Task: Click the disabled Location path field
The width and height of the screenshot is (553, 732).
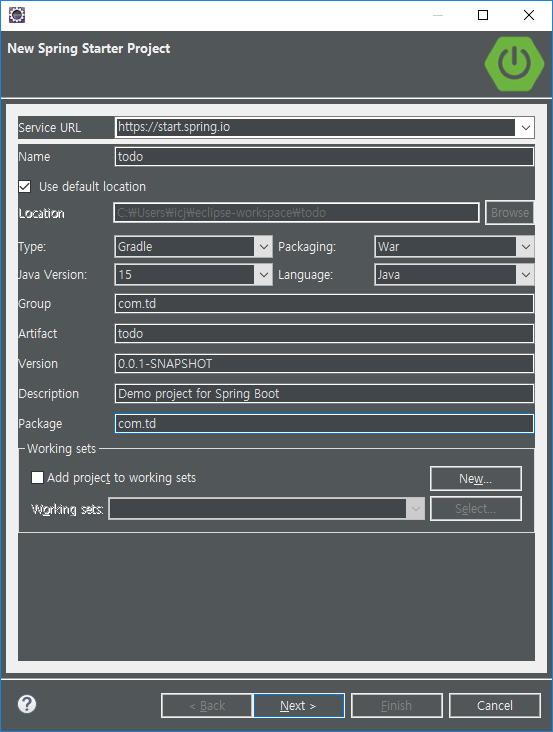Action: tap(297, 213)
